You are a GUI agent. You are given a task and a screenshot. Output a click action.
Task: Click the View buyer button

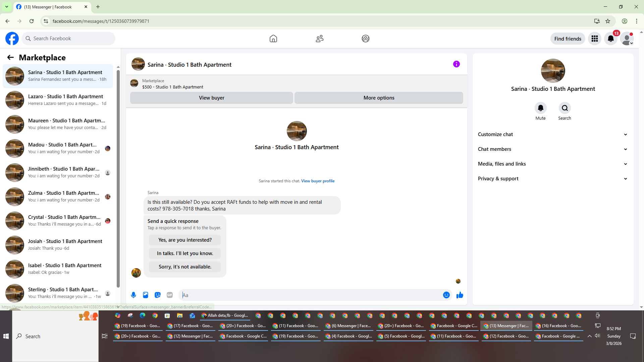coord(211,98)
